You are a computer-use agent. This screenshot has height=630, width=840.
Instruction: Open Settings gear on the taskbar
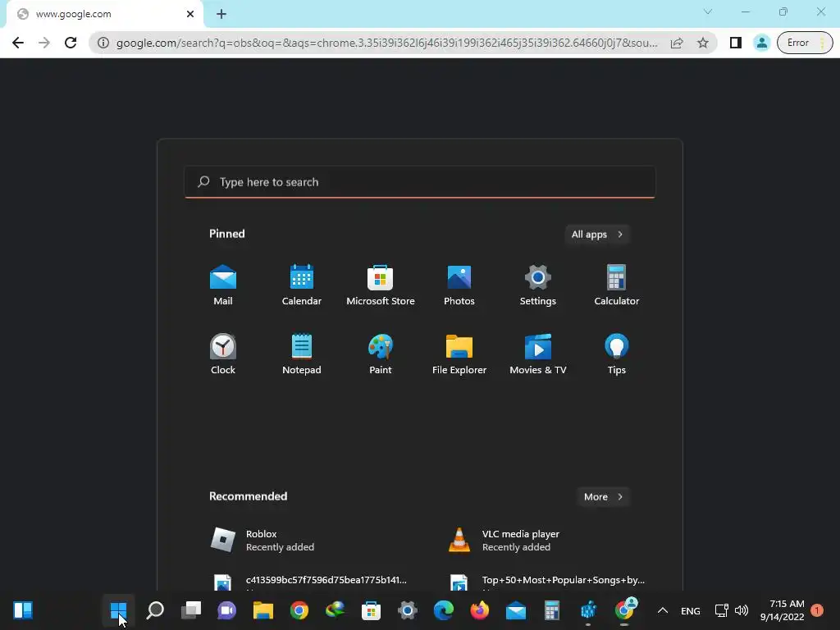click(407, 610)
